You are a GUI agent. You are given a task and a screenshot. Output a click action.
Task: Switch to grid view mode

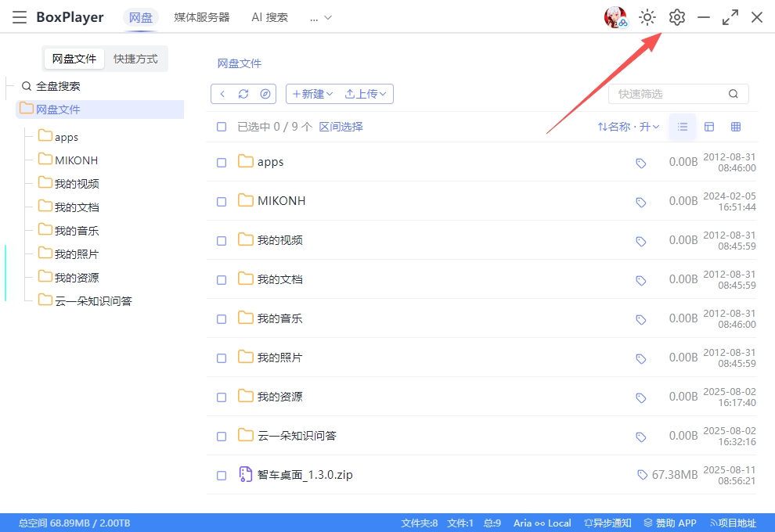pos(736,127)
